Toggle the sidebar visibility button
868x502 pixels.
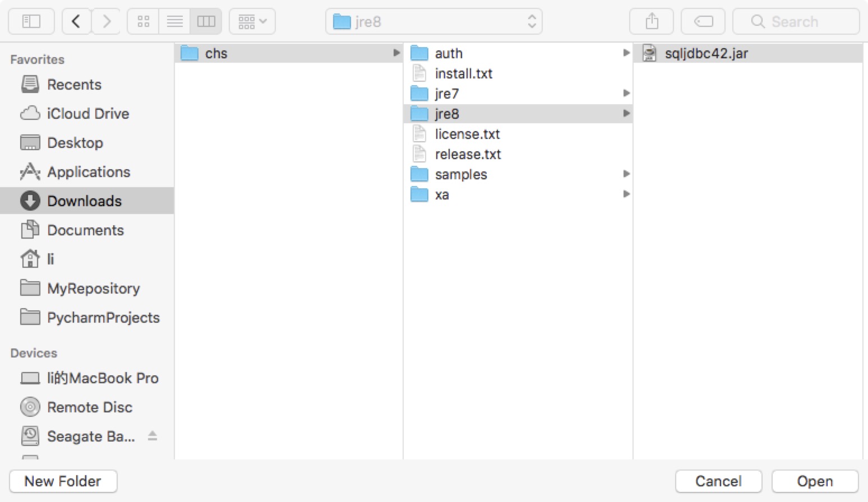pyautogui.click(x=31, y=21)
